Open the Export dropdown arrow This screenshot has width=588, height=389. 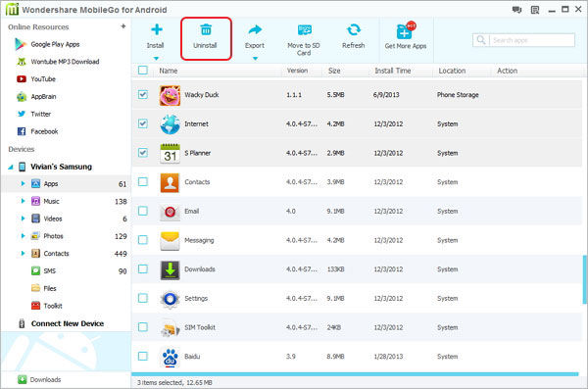coord(255,59)
